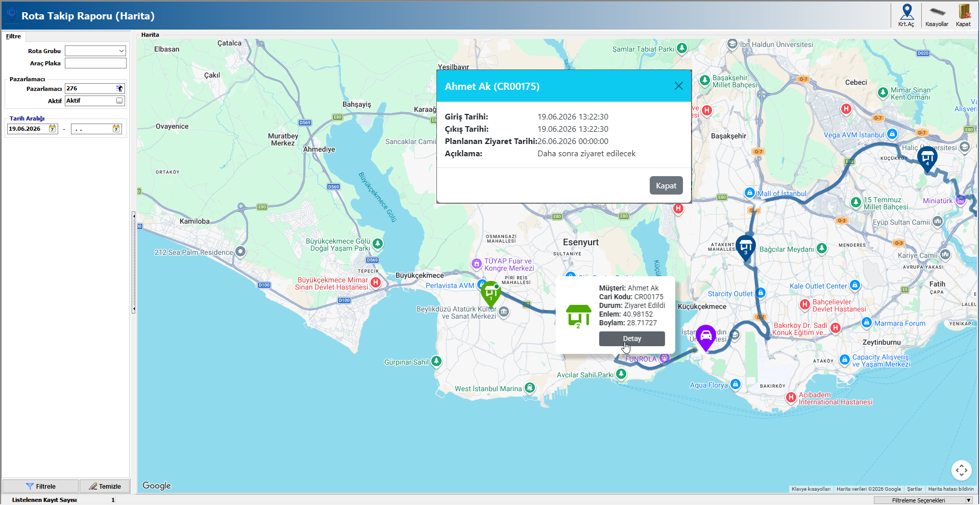Open the Rota Grubu dropdown
Screen dimensions: 980x505
pyautogui.click(x=121, y=51)
